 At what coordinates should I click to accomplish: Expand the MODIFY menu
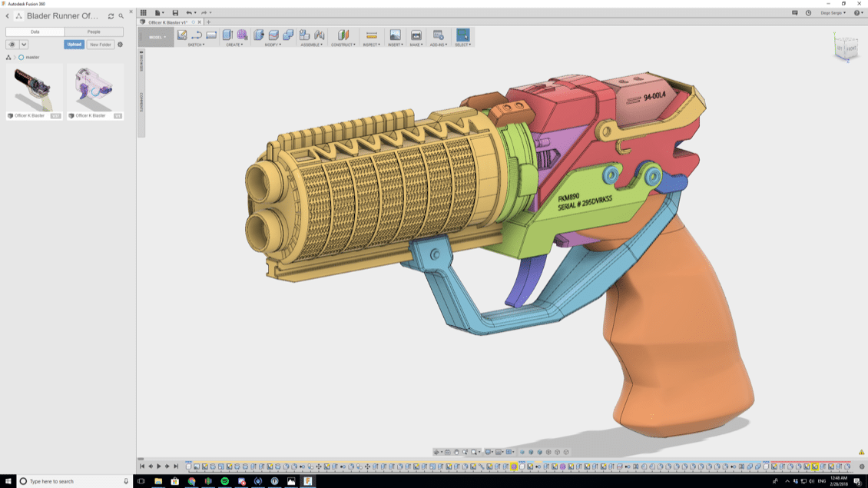273,45
